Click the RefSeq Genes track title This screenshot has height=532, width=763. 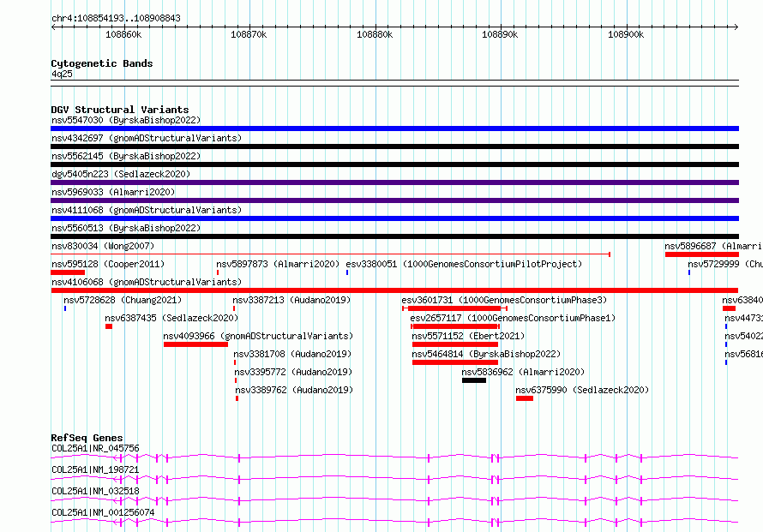87,438
